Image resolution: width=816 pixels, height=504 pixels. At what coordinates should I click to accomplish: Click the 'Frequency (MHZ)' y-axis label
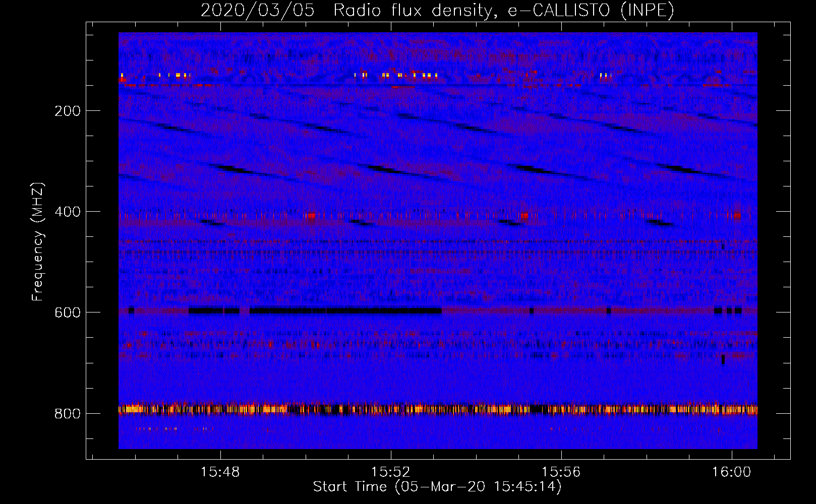click(x=38, y=241)
